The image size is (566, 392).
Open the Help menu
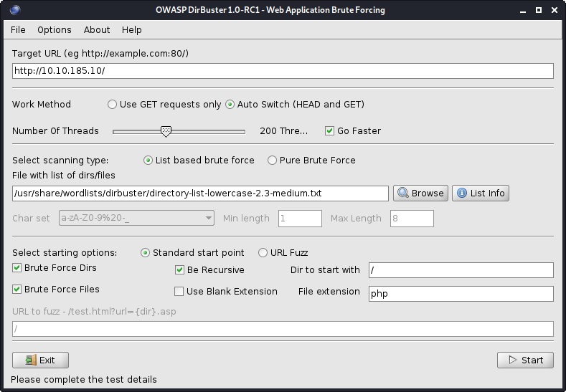[x=132, y=30]
